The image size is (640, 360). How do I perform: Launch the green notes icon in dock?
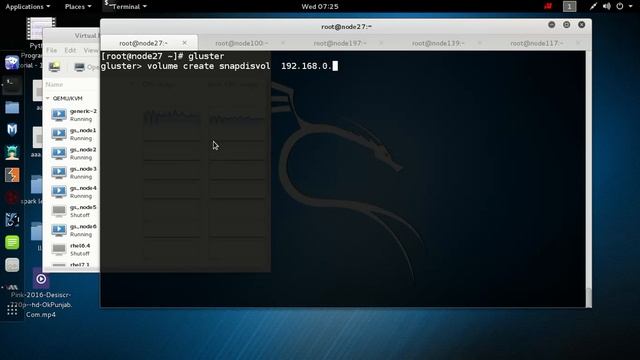point(12,242)
